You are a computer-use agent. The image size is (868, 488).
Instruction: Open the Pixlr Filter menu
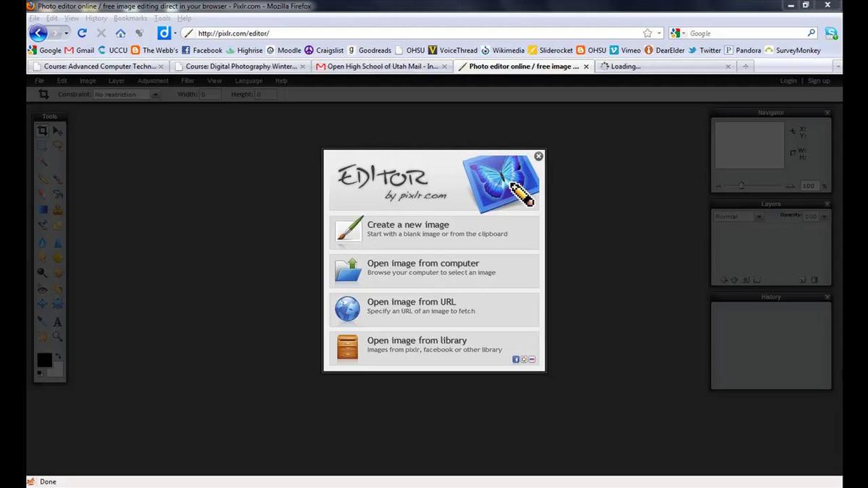tap(187, 80)
